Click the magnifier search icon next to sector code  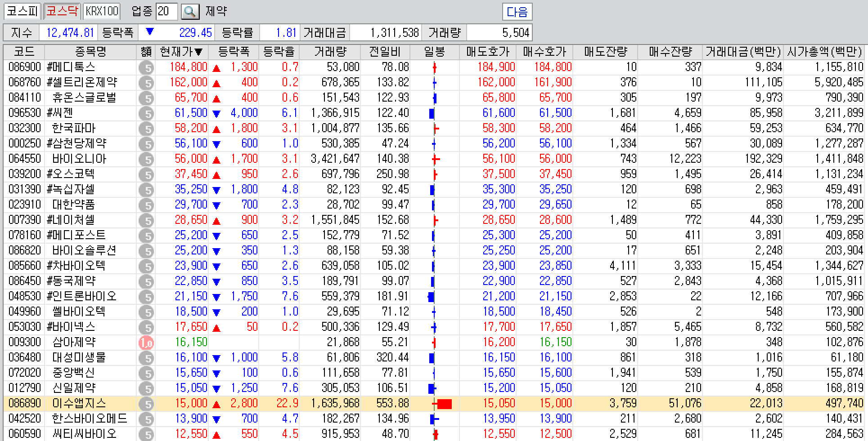tap(190, 12)
